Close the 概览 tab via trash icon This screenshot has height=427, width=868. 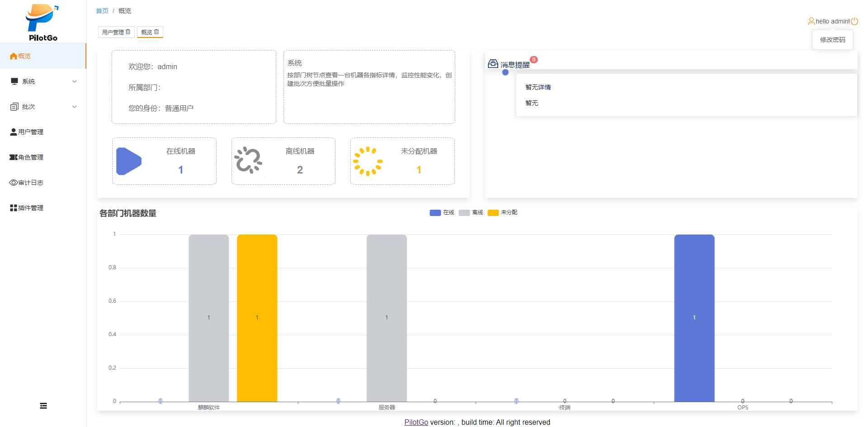click(x=156, y=32)
